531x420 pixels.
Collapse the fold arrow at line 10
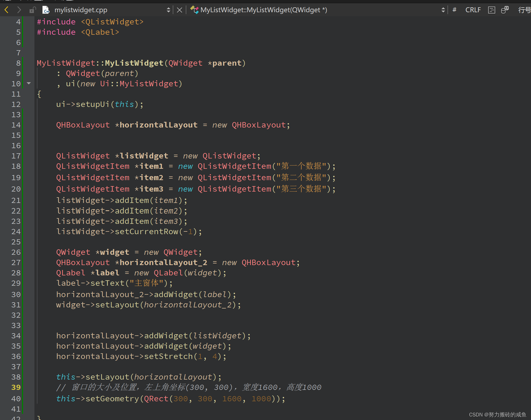pyautogui.click(x=29, y=84)
